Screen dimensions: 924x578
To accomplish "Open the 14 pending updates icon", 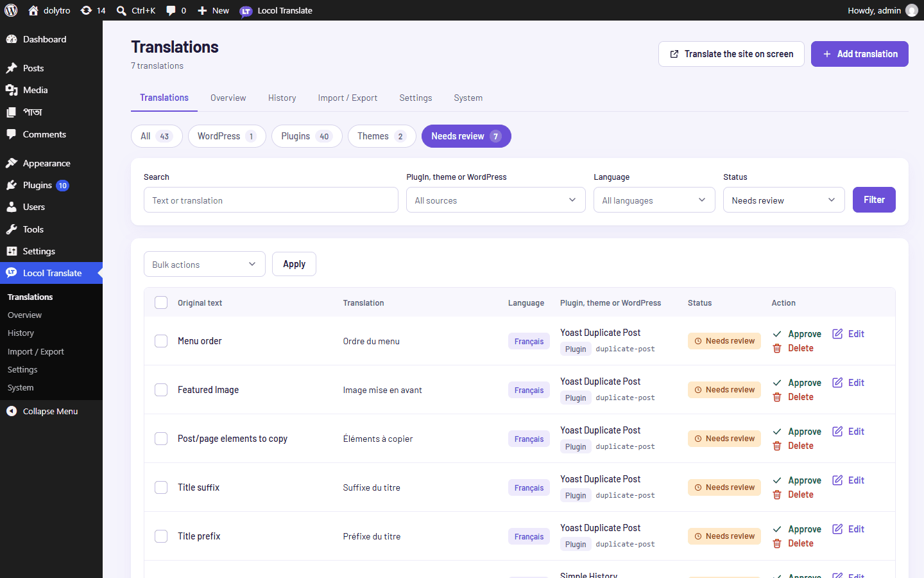I will [86, 10].
